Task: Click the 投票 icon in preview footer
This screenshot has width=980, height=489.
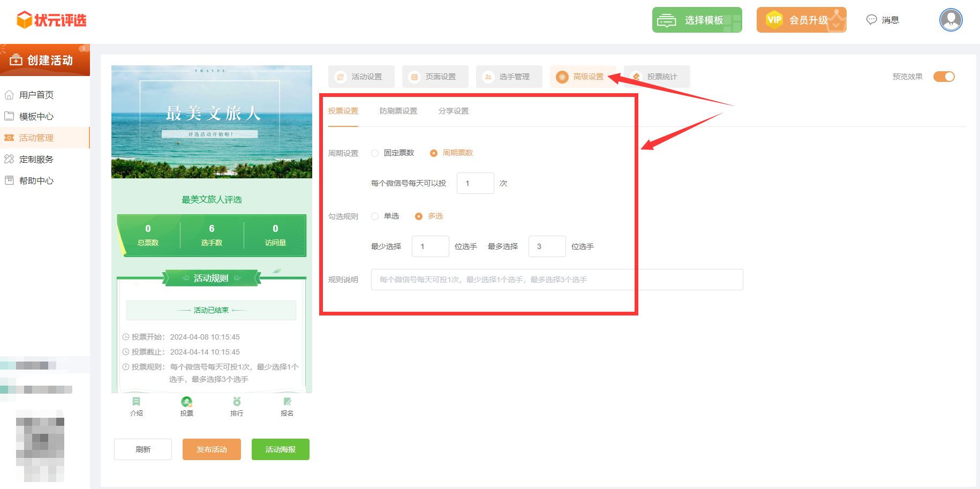Action: pos(186,402)
